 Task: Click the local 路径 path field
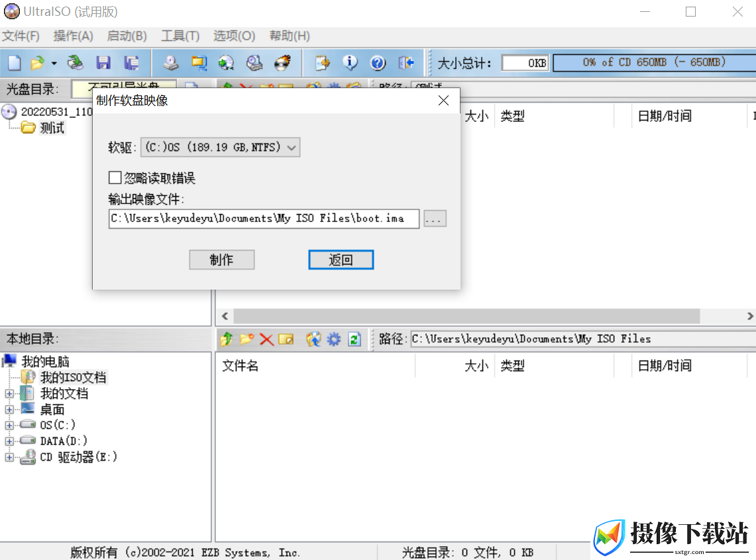(583, 339)
